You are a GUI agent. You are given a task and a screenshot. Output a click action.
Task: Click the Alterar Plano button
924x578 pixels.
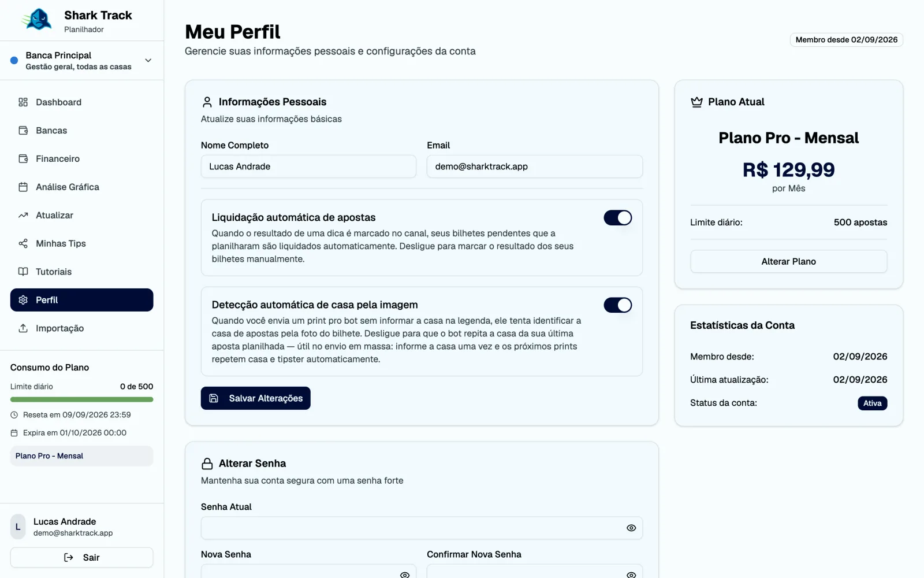[789, 261]
